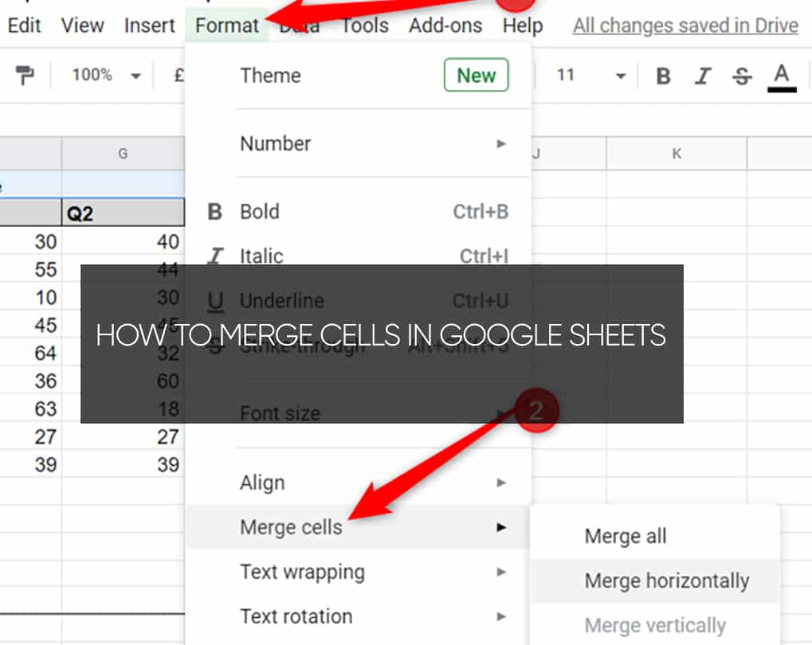Viewport: 812px width, 645px height.
Task: Open the Help menu
Action: [x=523, y=25]
